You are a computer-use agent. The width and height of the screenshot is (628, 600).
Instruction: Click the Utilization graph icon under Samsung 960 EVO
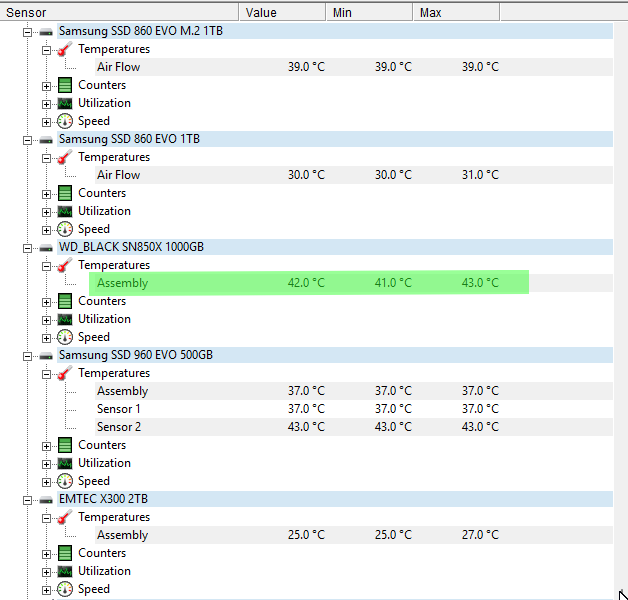pos(65,463)
